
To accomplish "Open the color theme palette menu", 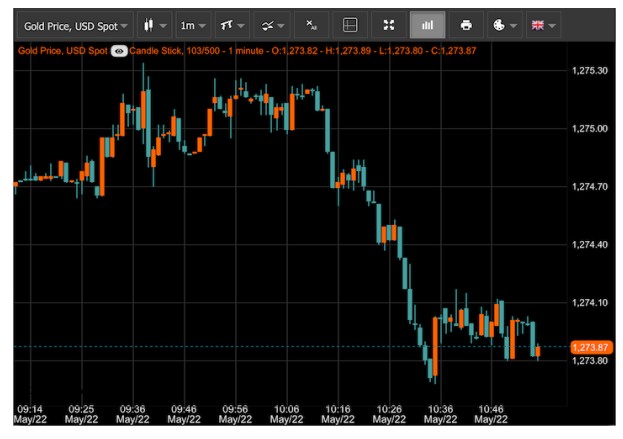I will point(505,24).
